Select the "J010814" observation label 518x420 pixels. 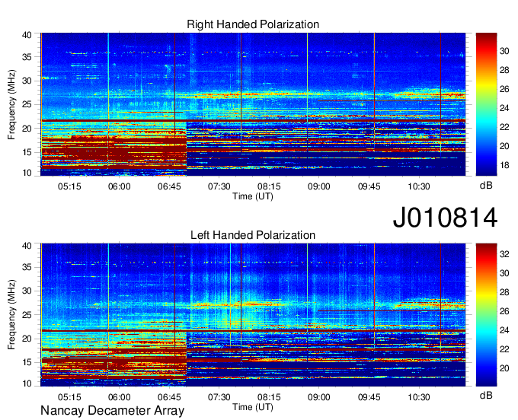pyautogui.click(x=445, y=218)
